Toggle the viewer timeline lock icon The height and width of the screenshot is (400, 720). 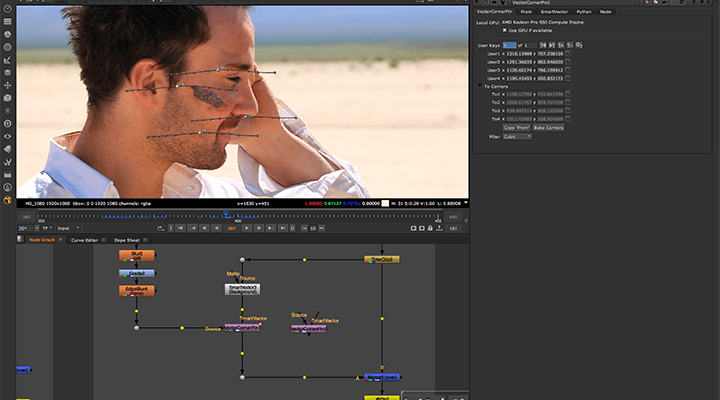pyautogui.click(x=430, y=228)
